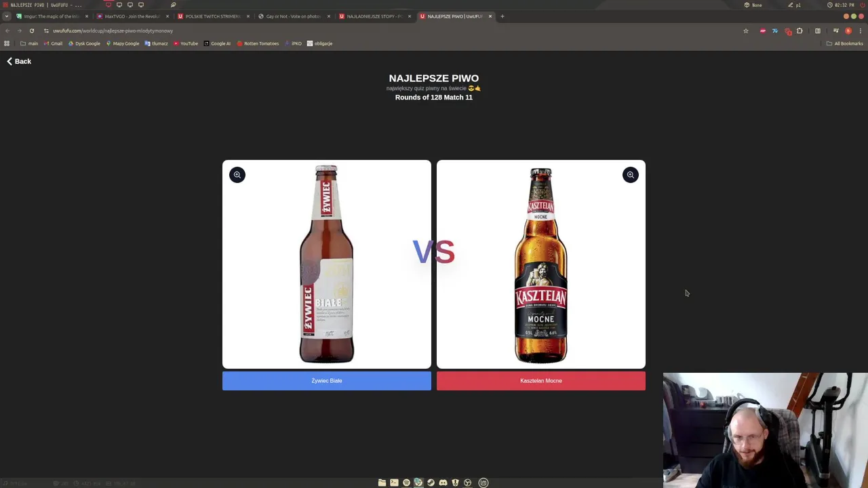Screen dimensions: 868x488
Task: Open OBS Studio from the dock
Action: (467, 483)
